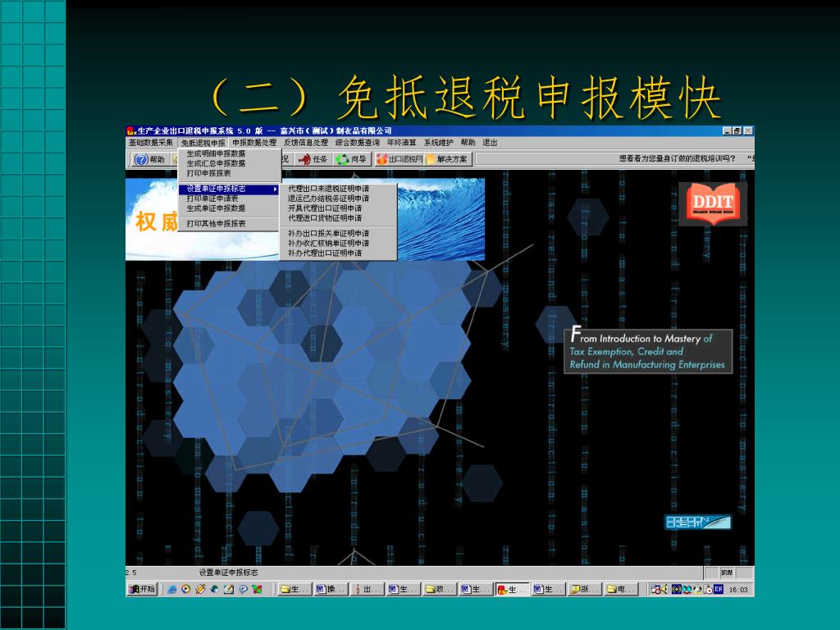Click the 16:03 clock in tray
Screen dimensions: 840x630
coord(738,589)
